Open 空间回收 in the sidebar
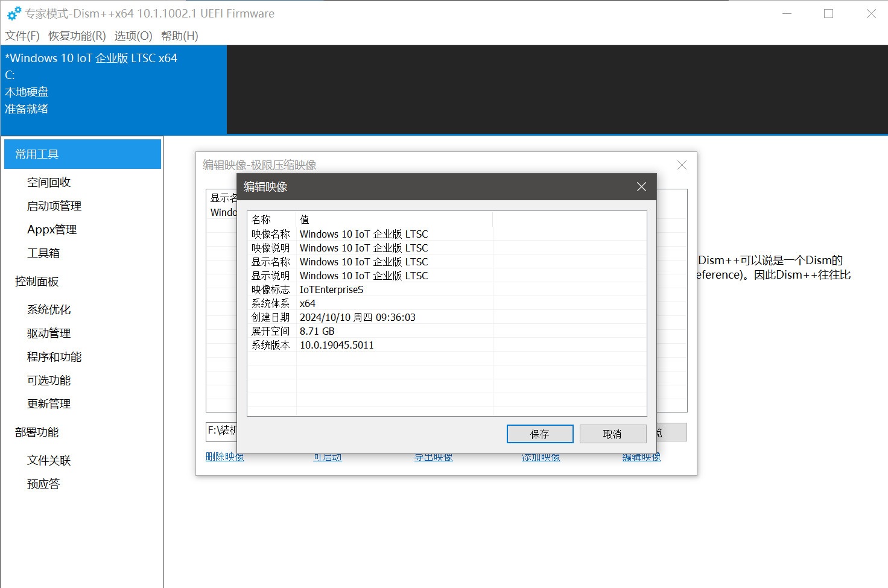888x588 pixels. (x=49, y=182)
